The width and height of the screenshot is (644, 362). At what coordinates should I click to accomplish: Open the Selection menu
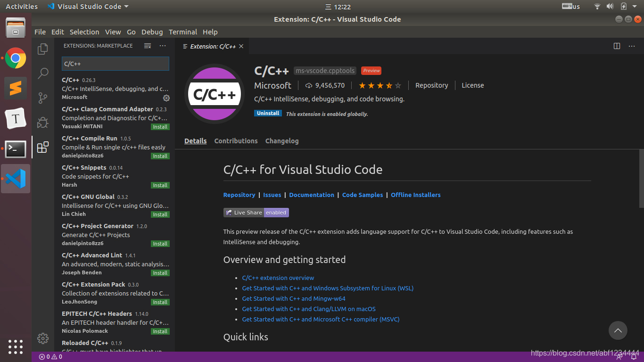(84, 32)
